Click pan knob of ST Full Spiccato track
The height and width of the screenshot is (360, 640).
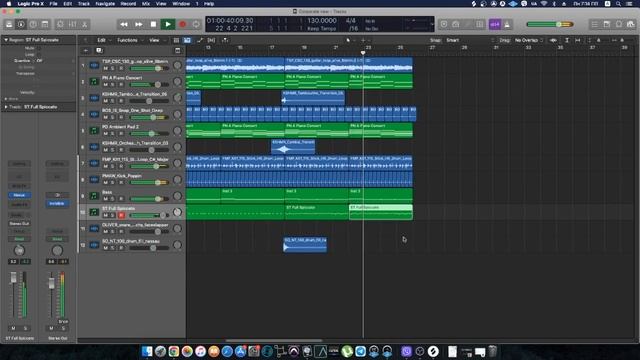pyautogui.click(x=177, y=212)
